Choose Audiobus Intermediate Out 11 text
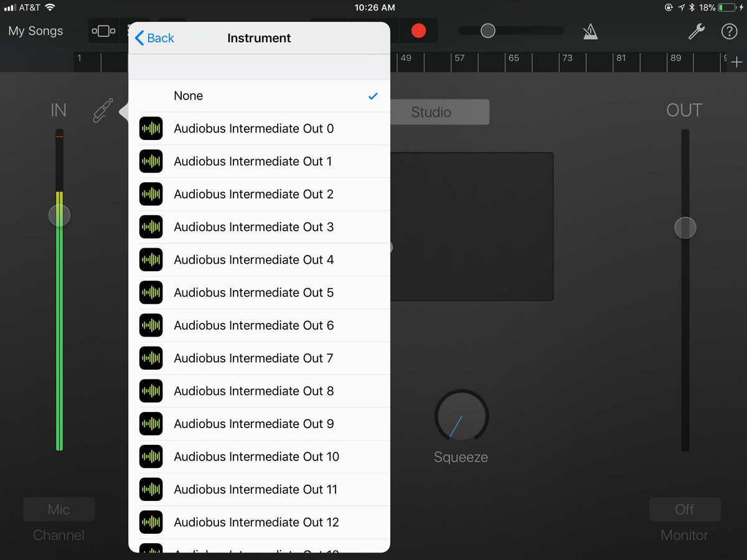The width and height of the screenshot is (747, 560). point(256,490)
